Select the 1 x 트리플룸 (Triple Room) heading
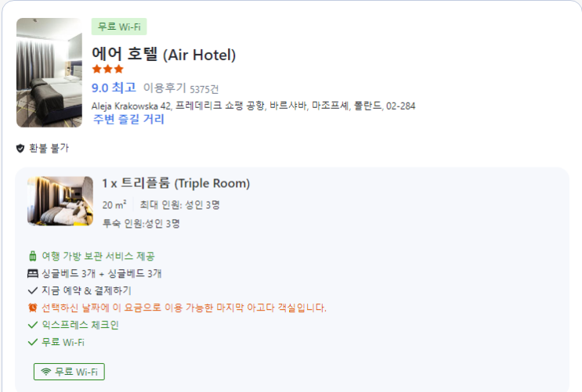The height and width of the screenshot is (392, 582). [x=176, y=184]
